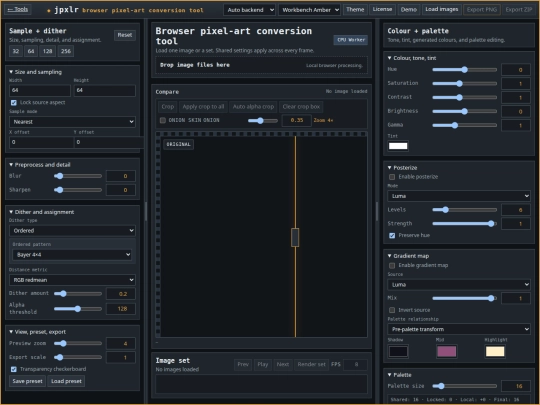Click the Theme button
Screen dimensions: 540x405
click(355, 10)
